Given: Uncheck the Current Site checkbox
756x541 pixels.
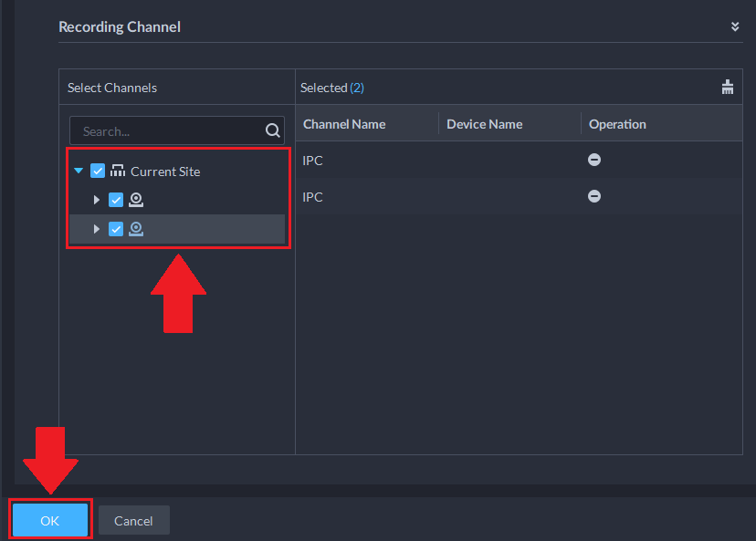Looking at the screenshot, I should coord(98,171).
